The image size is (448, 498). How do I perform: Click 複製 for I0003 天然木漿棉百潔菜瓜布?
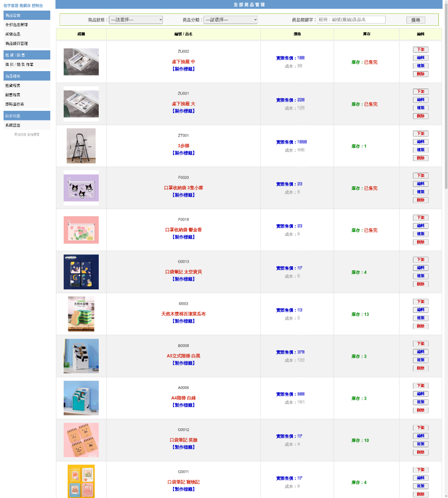[421, 318]
